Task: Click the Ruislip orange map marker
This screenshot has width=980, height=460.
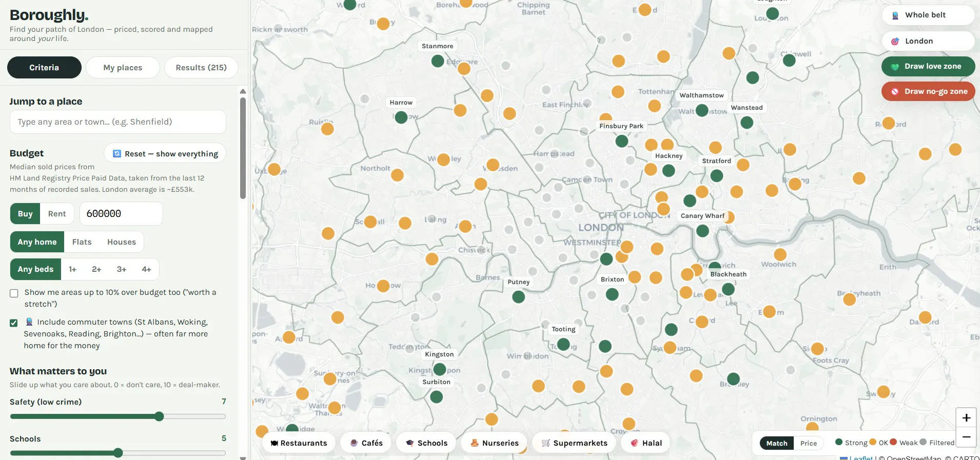Action: tap(327, 129)
